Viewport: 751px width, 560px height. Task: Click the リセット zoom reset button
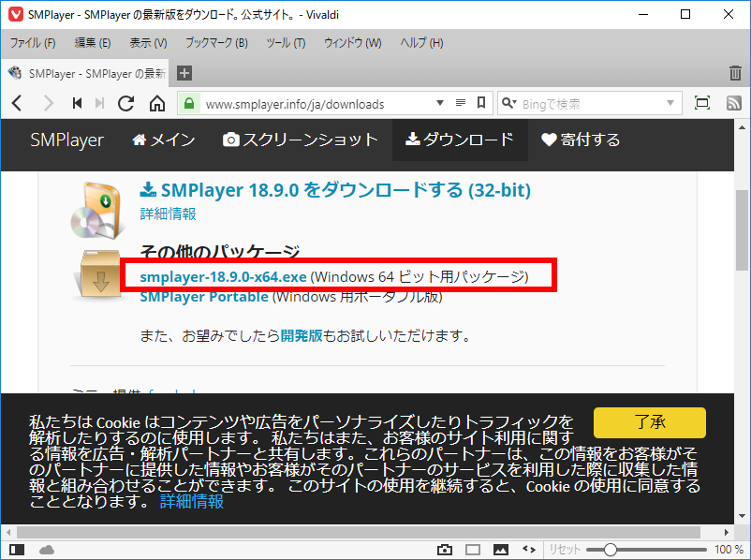point(565,550)
